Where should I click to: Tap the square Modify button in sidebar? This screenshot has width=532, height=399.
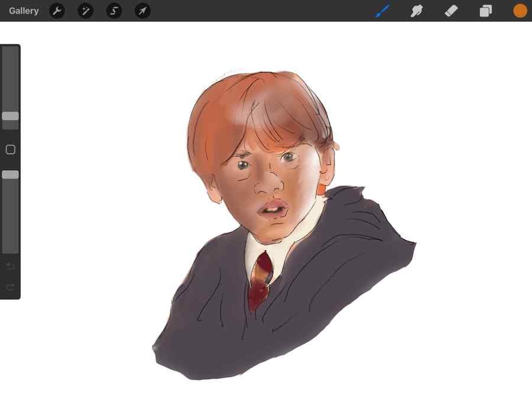click(10, 150)
